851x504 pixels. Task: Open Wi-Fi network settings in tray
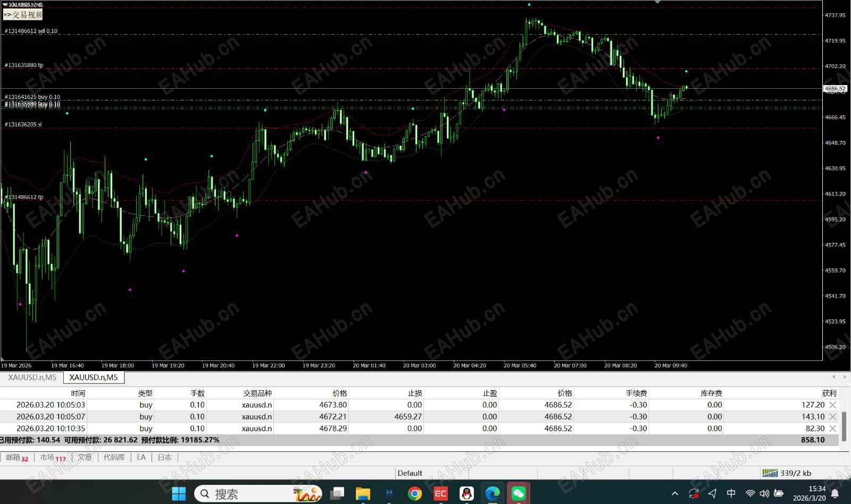[750, 494]
